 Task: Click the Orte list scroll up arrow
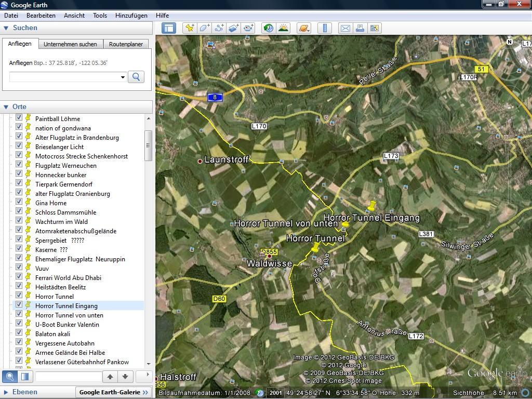click(148, 118)
